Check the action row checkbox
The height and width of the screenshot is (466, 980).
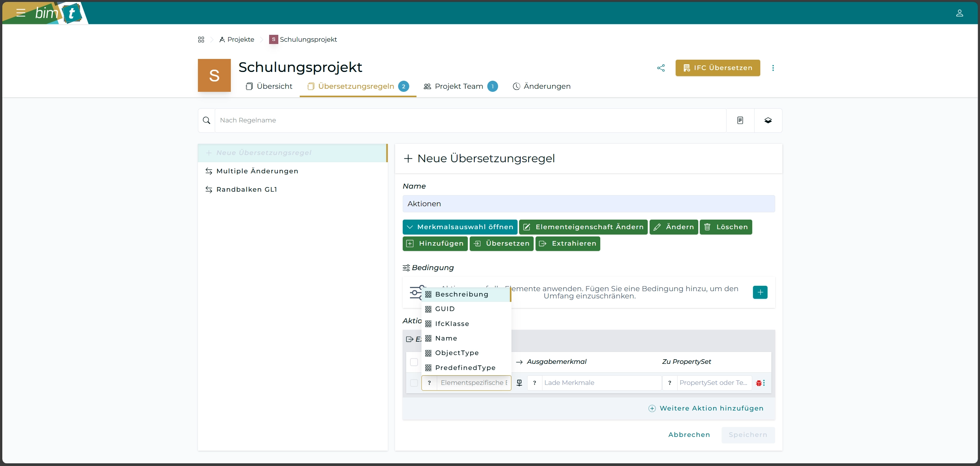click(414, 383)
